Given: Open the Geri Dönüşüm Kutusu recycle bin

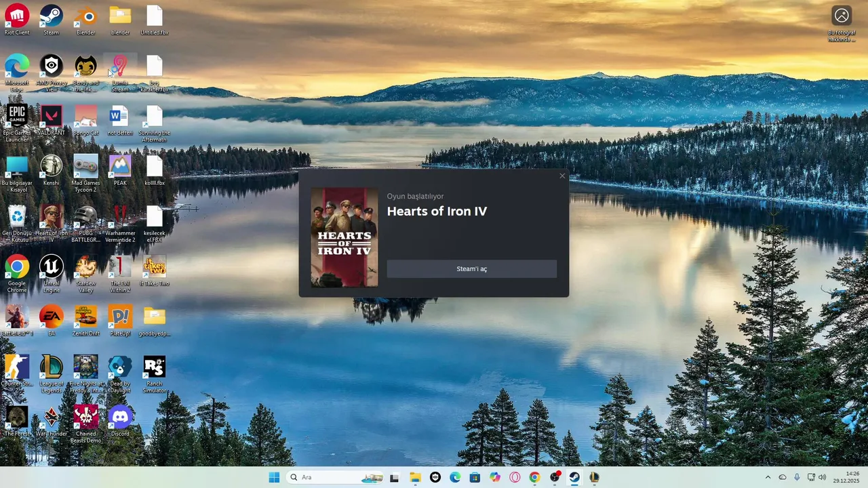Looking at the screenshot, I should click(x=17, y=224).
